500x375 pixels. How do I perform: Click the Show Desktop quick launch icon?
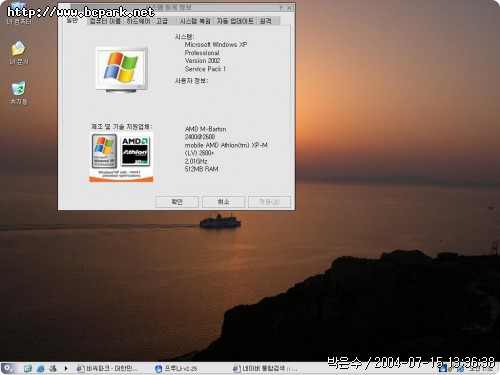pos(28,368)
